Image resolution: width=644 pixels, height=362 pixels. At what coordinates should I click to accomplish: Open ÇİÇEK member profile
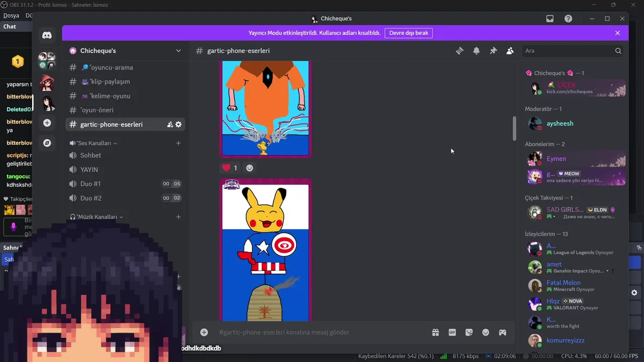click(576, 88)
